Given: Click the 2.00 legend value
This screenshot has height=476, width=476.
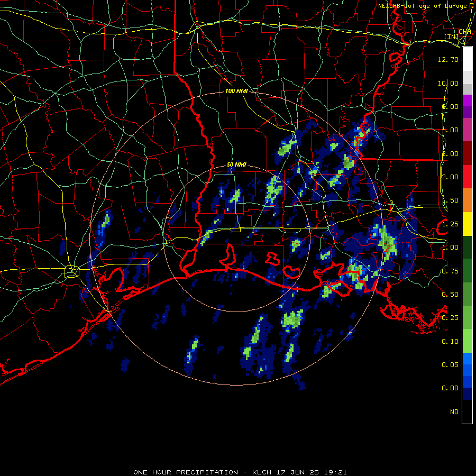Looking at the screenshot, I should click(450, 177).
